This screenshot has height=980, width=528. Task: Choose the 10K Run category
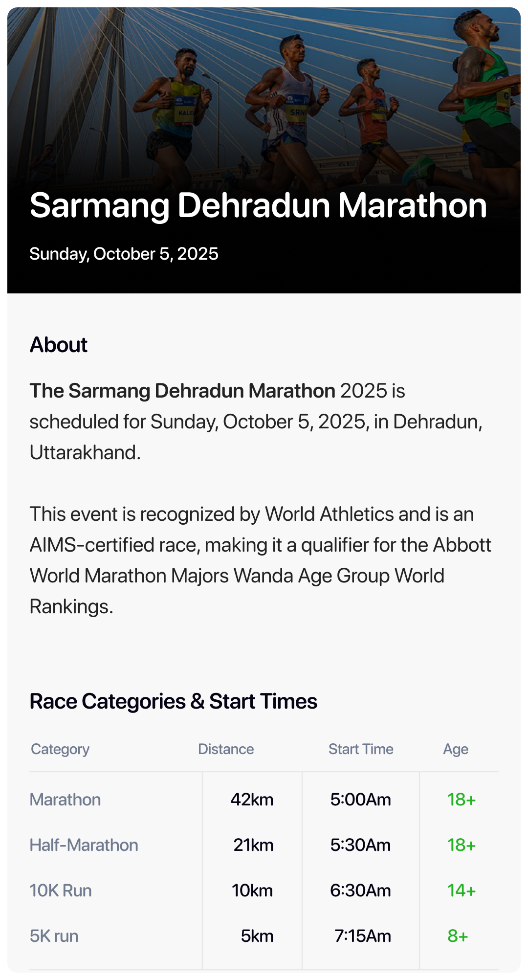(61, 891)
